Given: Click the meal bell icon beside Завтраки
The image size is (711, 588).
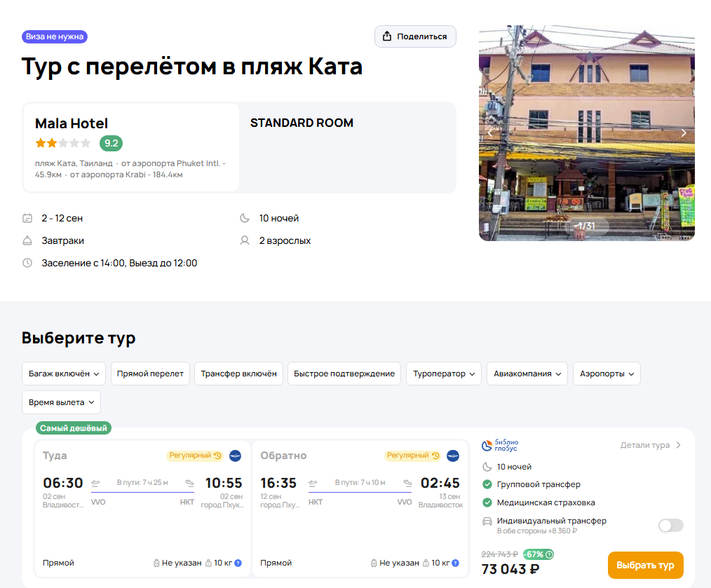Looking at the screenshot, I should 27,240.
